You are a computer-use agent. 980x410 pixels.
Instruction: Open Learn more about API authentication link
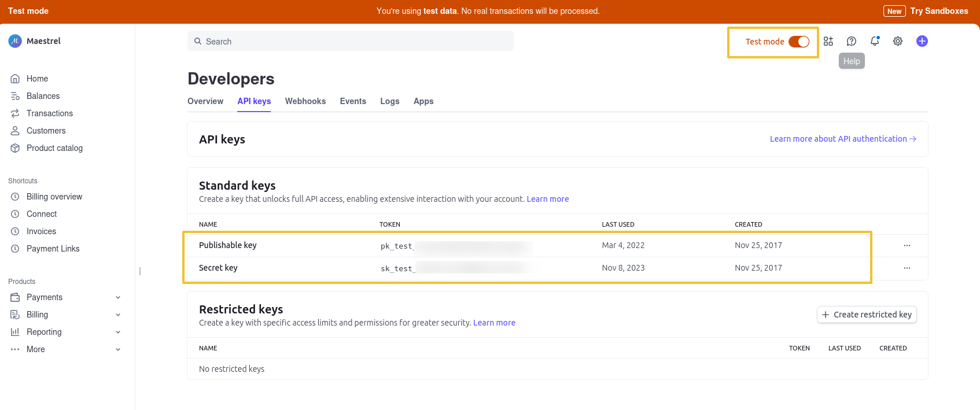843,139
